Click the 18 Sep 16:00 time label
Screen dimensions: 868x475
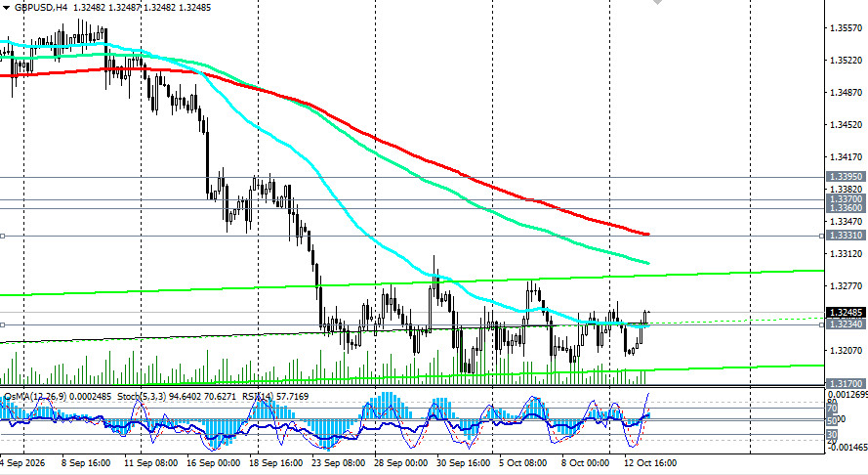pos(275,463)
